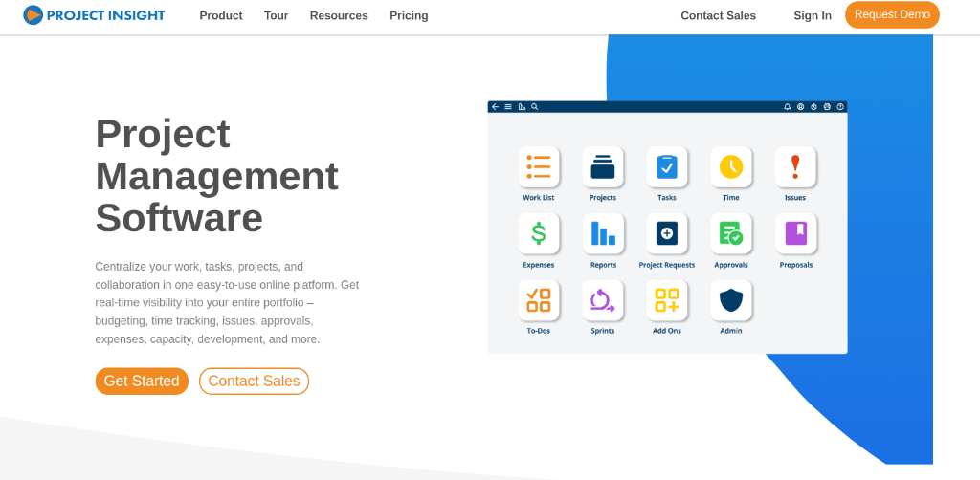
Task: Click the search magnifier in app preview bar
Action: (534, 107)
